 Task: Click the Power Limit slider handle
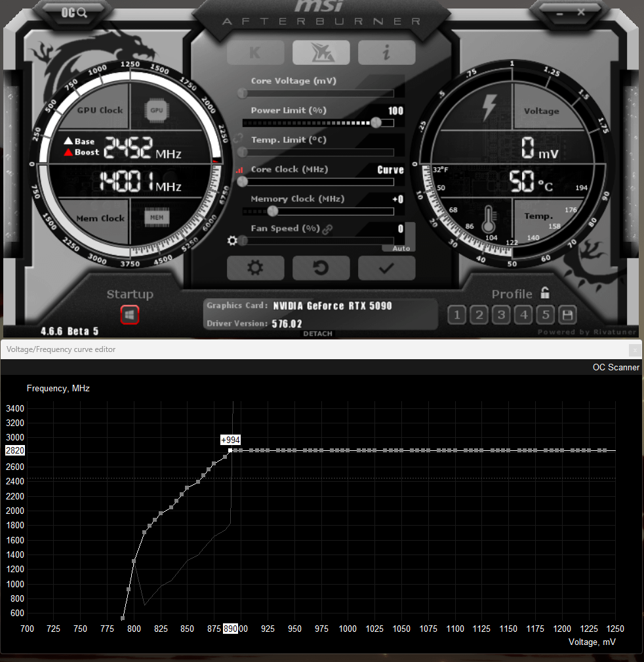[x=376, y=123]
